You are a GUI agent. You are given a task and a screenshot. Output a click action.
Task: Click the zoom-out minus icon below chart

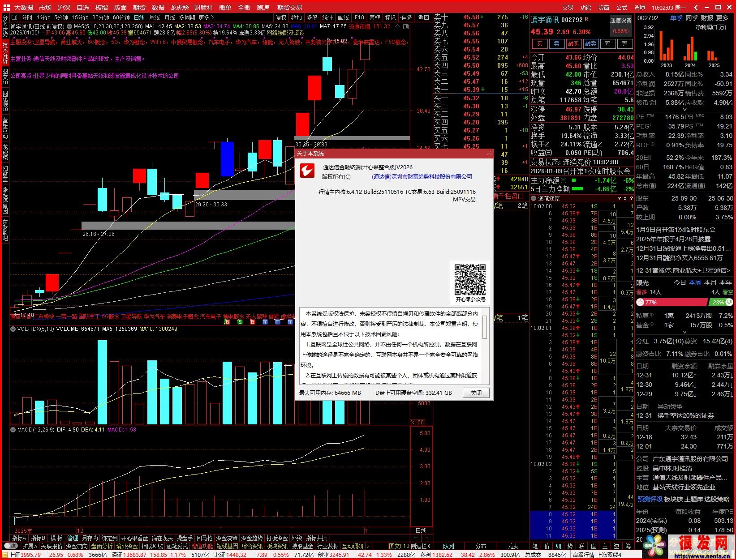pos(426,538)
